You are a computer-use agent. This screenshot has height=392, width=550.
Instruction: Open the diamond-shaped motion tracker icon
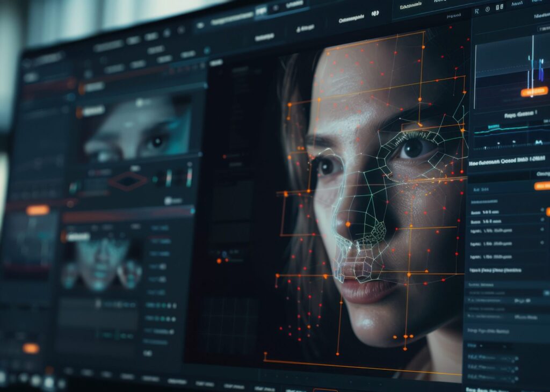click(128, 180)
